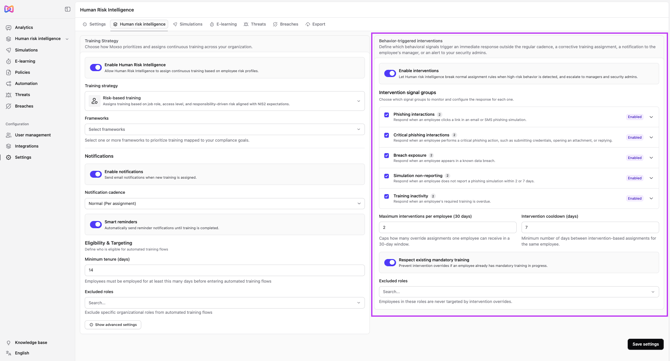Click E-learning sidebar icon

9,61
